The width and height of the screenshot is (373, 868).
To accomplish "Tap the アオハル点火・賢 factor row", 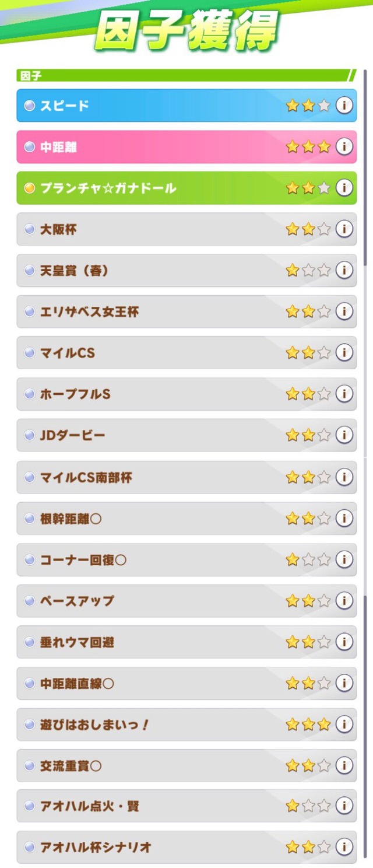I will (x=186, y=806).
